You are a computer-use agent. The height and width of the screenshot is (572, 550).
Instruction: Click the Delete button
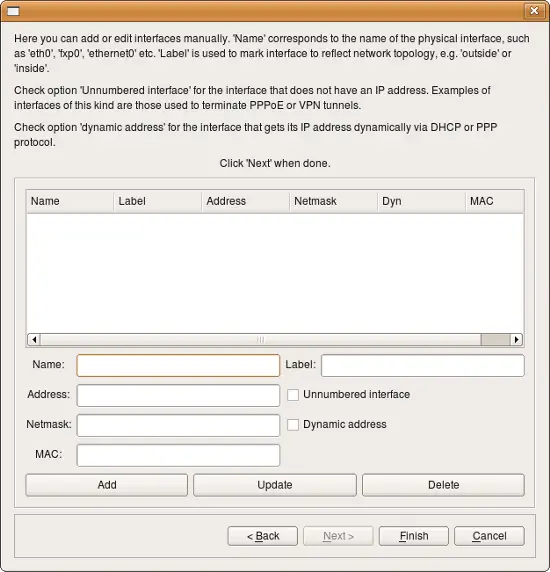(444, 485)
